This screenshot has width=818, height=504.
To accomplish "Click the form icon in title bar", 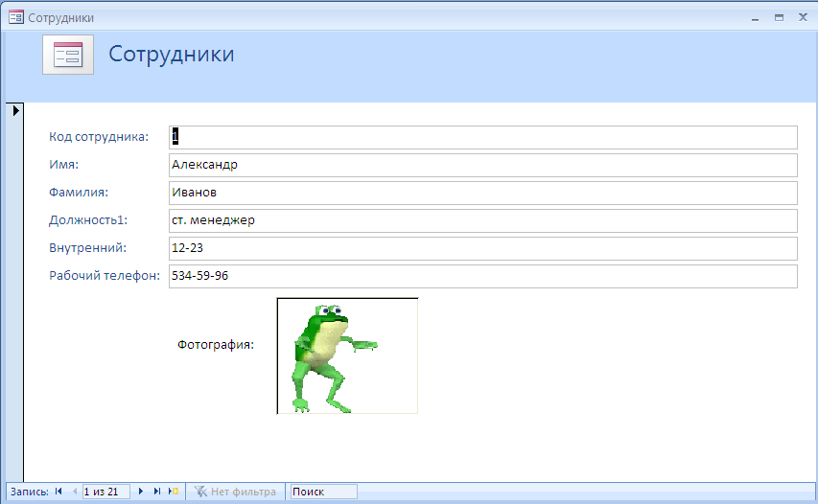I will click(16, 17).
